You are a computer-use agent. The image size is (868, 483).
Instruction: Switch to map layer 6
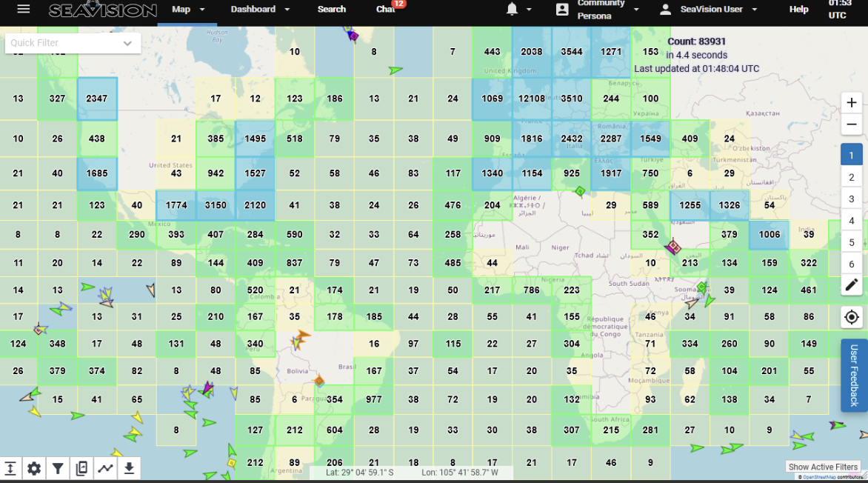852,264
